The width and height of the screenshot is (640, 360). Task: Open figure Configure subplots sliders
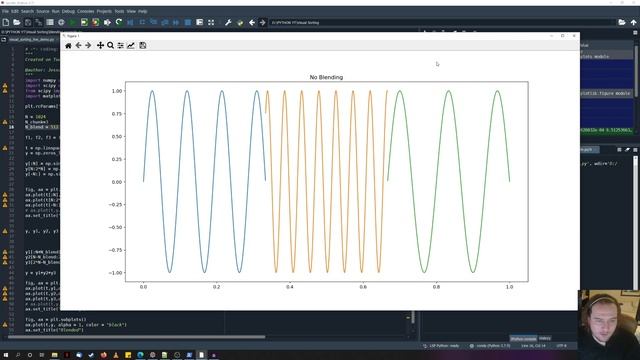click(120, 45)
